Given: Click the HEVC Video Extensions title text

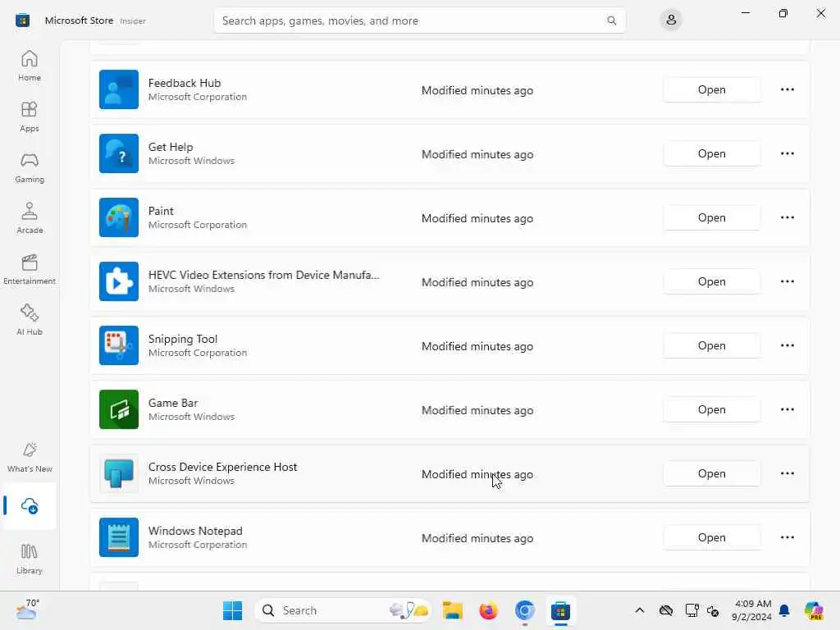Looking at the screenshot, I should click(x=263, y=275).
